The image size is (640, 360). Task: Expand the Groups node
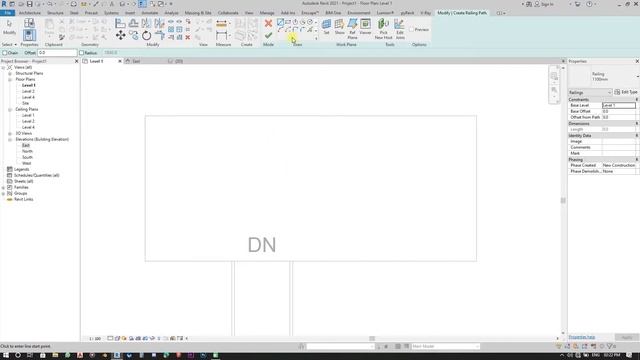pos(4,193)
